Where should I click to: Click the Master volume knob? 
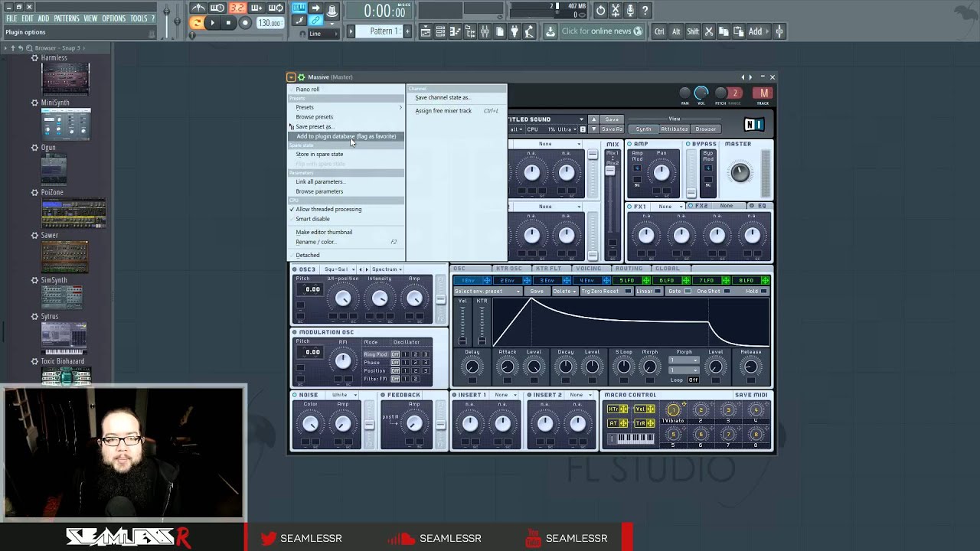[x=740, y=172]
